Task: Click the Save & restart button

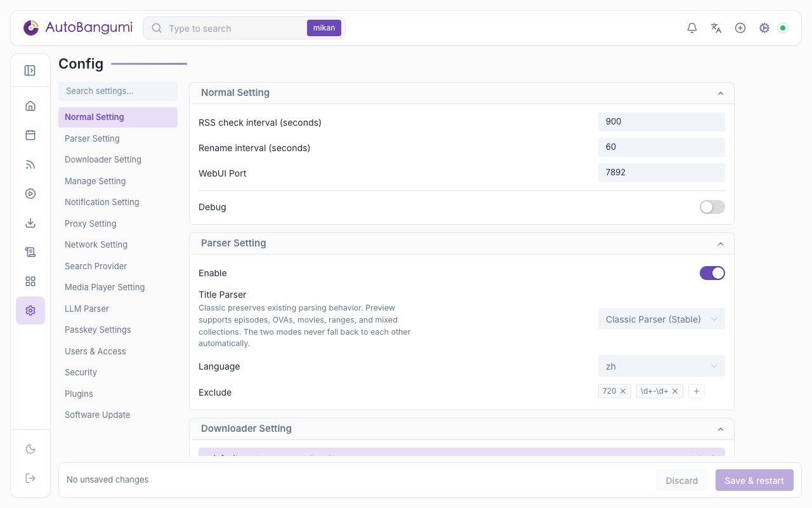Action: pos(754,480)
